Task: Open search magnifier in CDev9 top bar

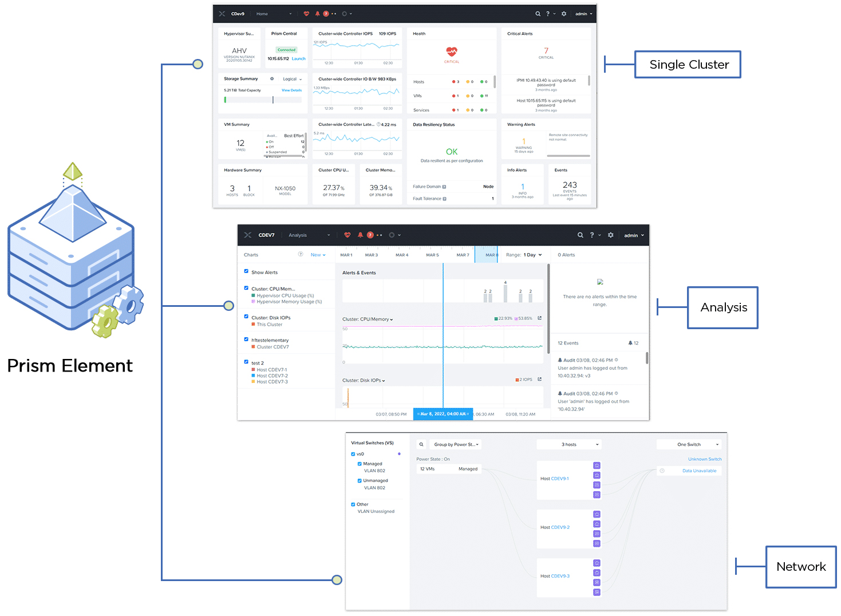Action: click(x=538, y=14)
